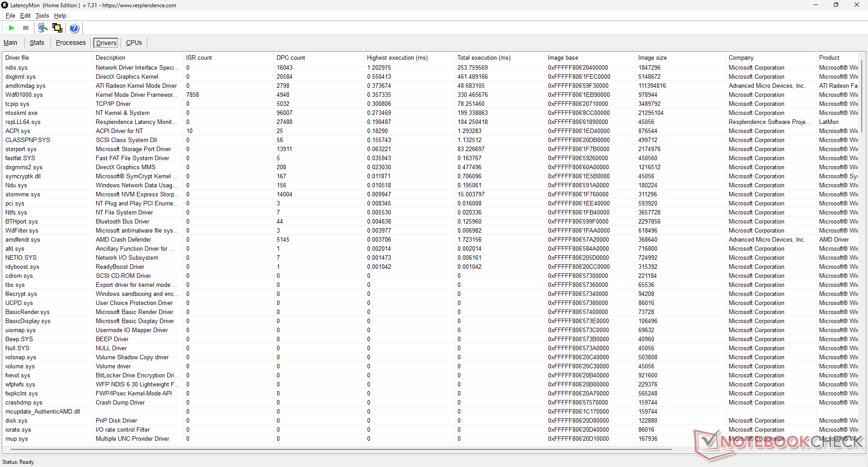The image size is (868, 467).
Task: Open the Tools menu
Action: click(42, 15)
